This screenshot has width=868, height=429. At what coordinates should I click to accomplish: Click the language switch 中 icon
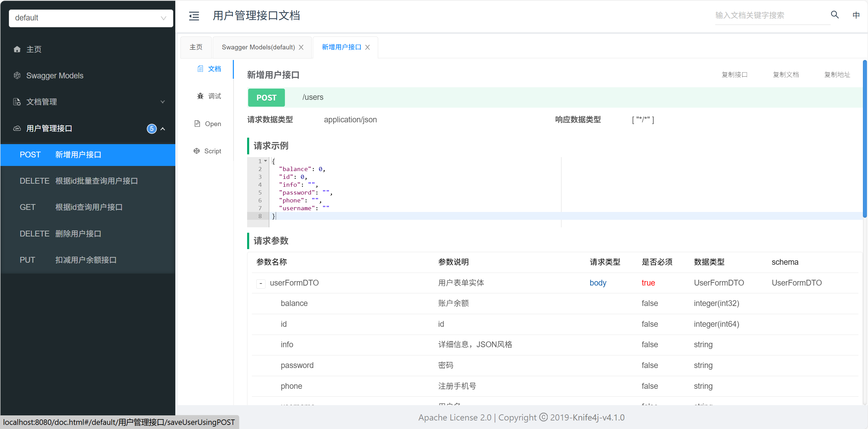pos(856,15)
